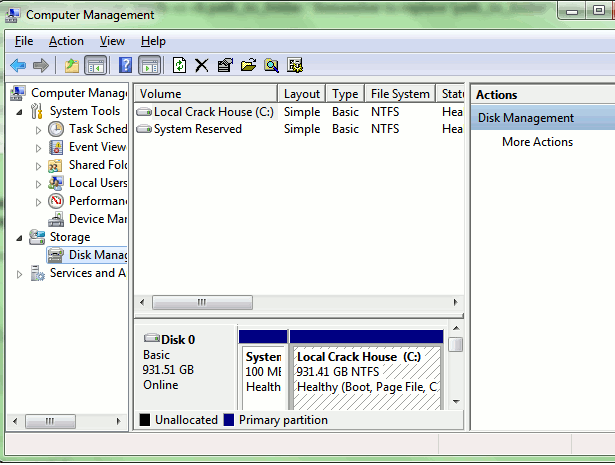Toggle the Show/Hide Action Pane icon
The height and width of the screenshot is (465, 615).
tap(149, 65)
